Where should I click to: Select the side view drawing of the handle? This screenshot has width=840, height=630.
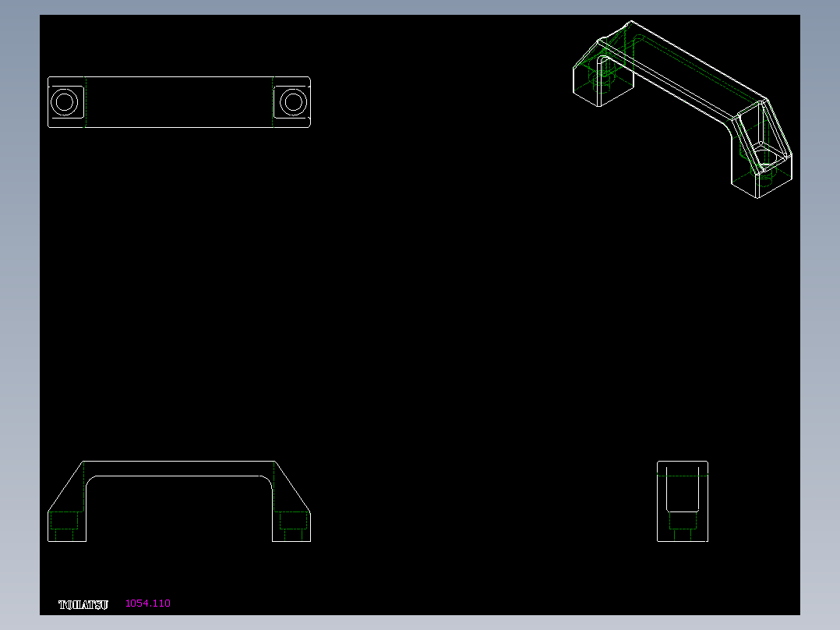pos(683,501)
